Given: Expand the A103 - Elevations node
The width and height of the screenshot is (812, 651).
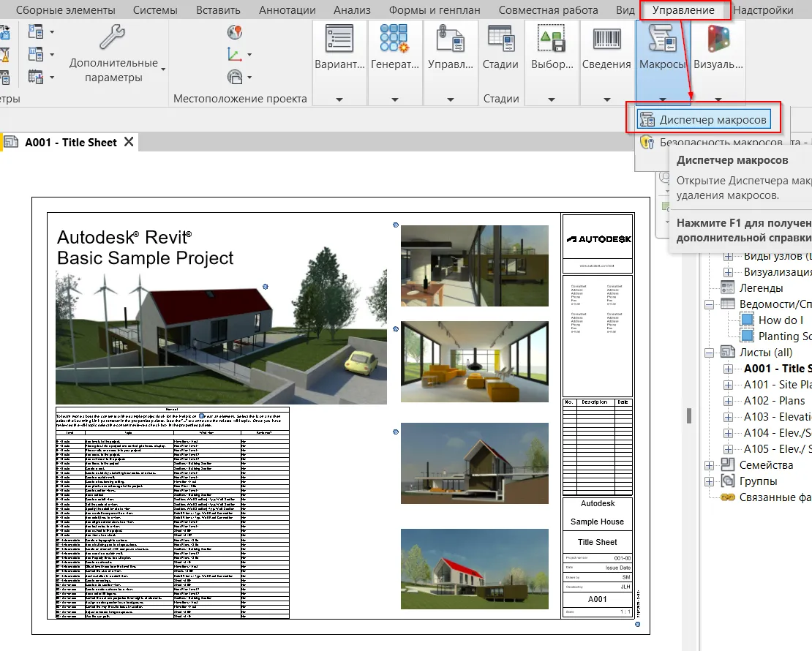Looking at the screenshot, I should [x=728, y=417].
